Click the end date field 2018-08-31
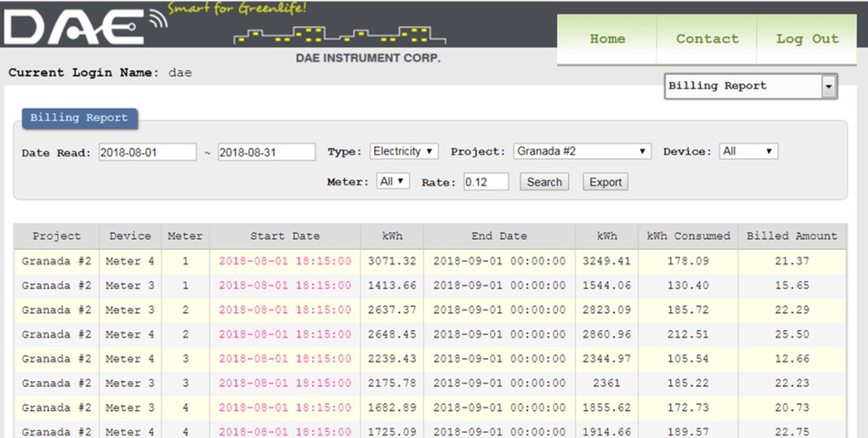Viewport: 868px width, 438px height. coord(266,152)
